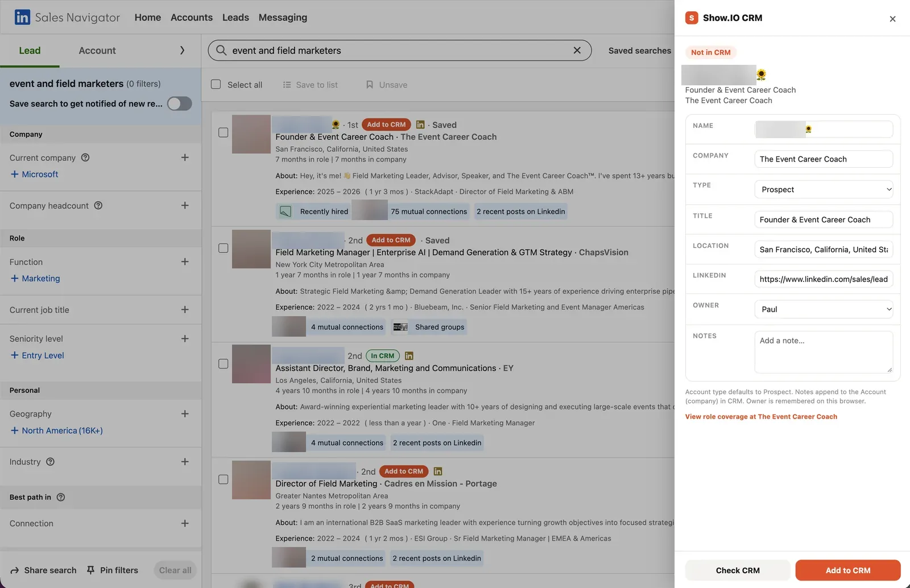Screen dimensions: 910x588
Task: Click Saved searches link
Action: click(x=640, y=51)
